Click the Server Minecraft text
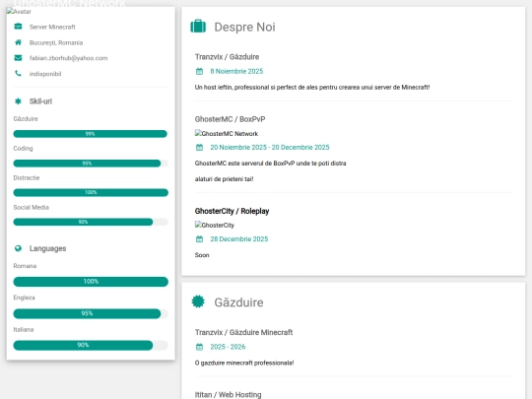532x399 pixels. coord(52,27)
